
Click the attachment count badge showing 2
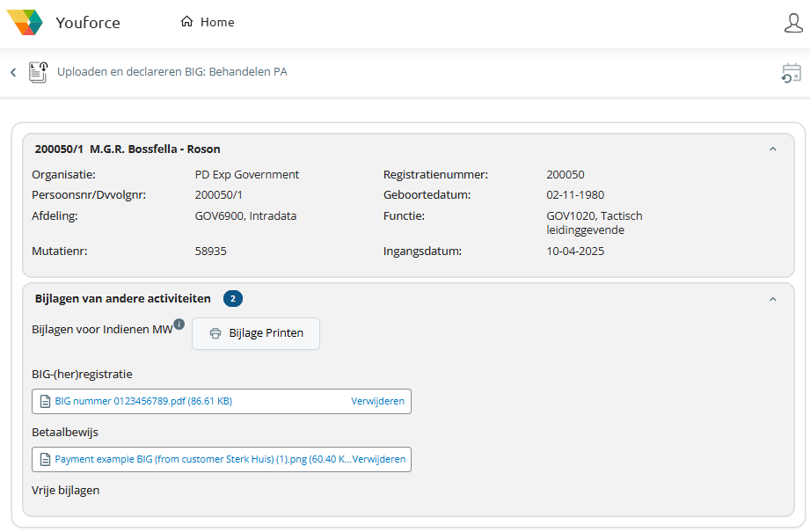(x=232, y=299)
